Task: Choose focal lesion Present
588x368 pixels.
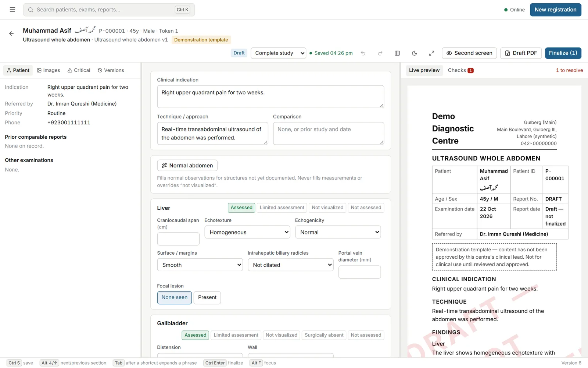Action: (207, 297)
